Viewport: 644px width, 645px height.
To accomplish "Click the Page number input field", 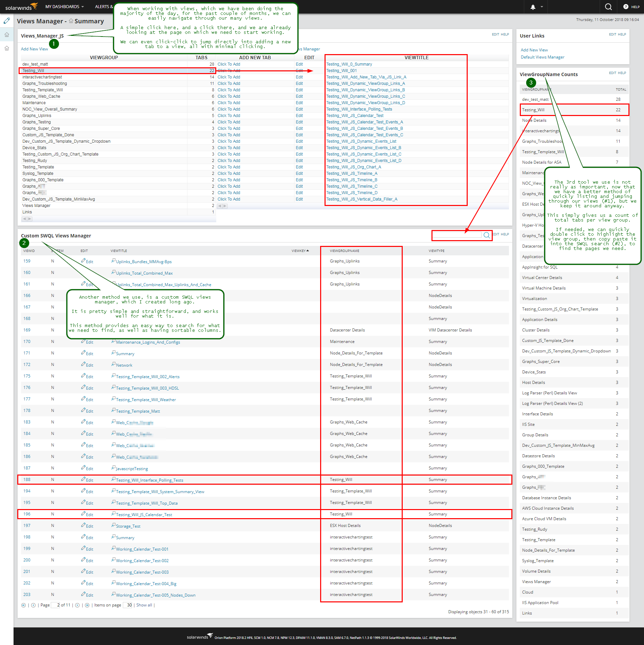I will [x=55, y=605].
